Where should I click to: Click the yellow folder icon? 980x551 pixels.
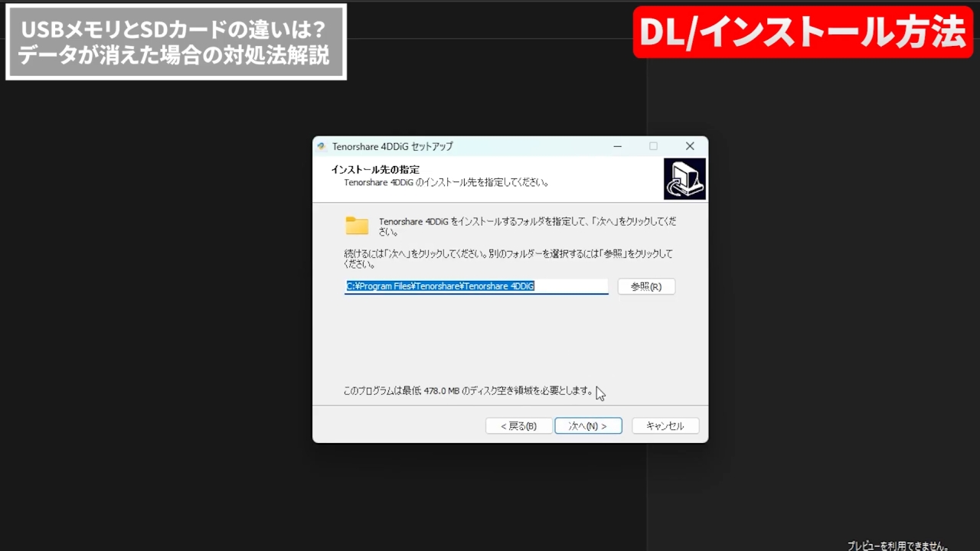[x=357, y=225]
